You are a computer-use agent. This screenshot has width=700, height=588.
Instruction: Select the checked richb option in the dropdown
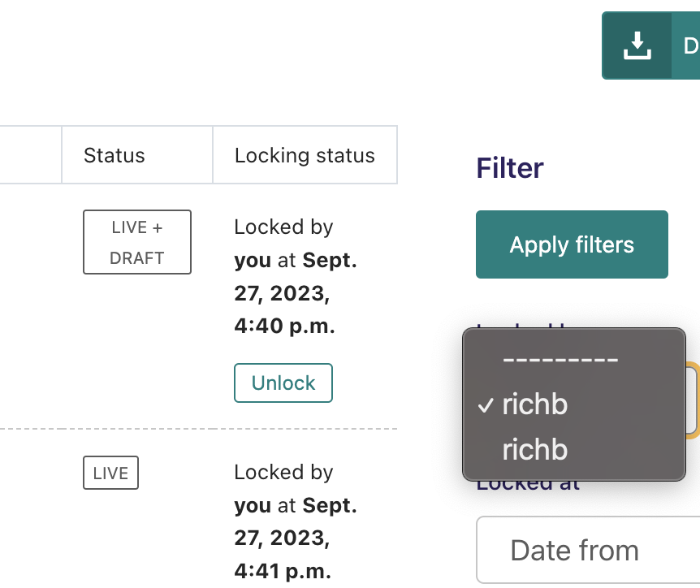[536, 404]
